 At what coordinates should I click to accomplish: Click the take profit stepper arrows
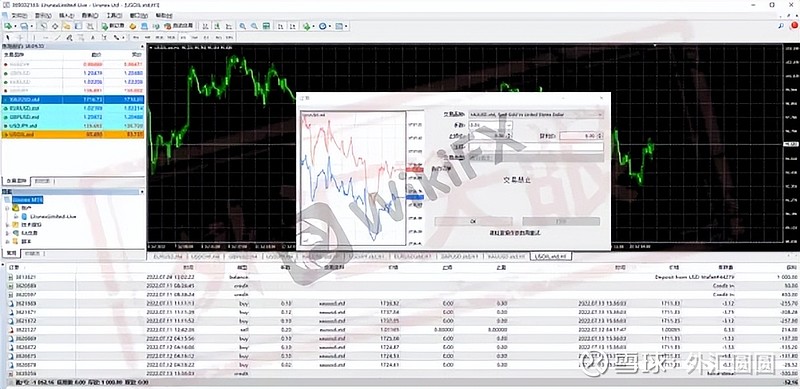(x=601, y=136)
